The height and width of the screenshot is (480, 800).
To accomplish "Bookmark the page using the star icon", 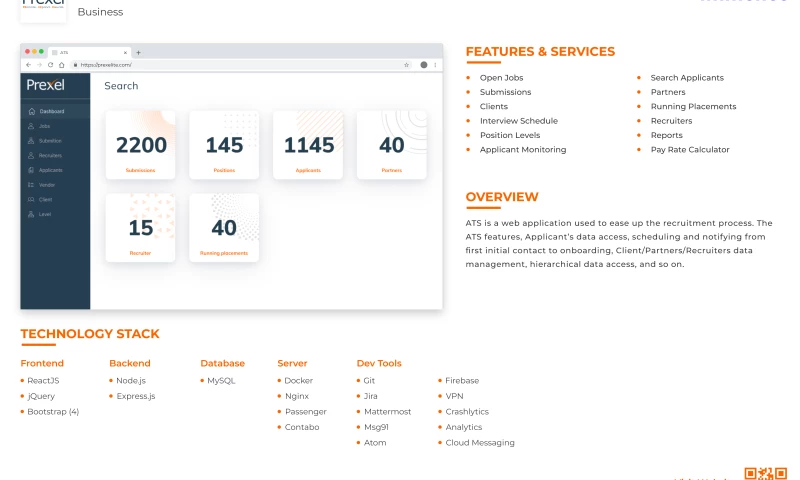I will 407,64.
